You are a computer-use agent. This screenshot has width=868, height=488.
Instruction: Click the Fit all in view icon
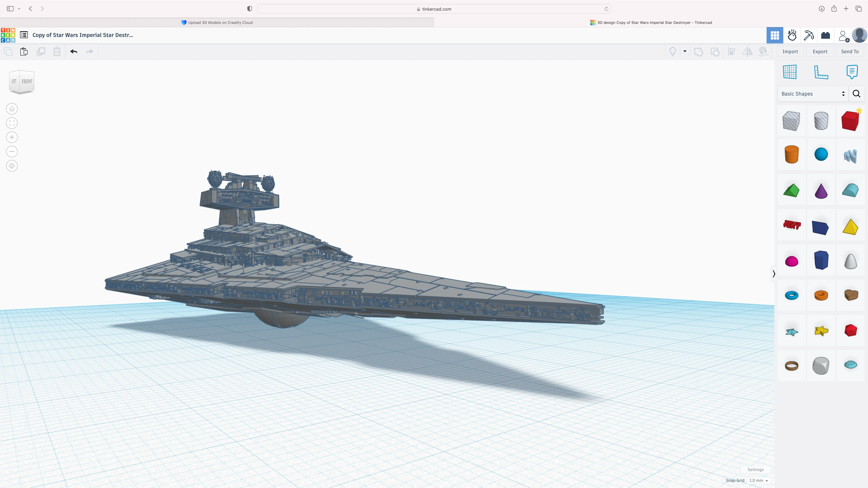coord(12,123)
